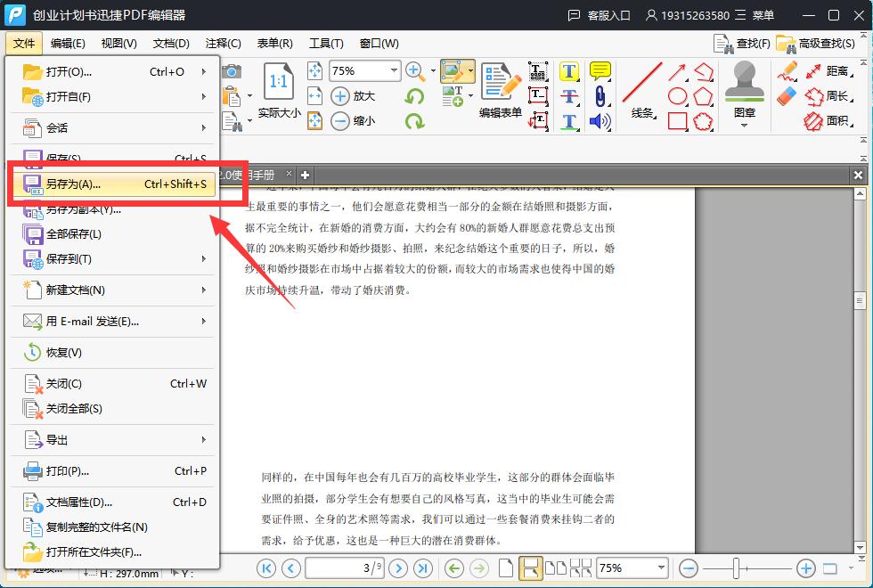Open the 周长 perimeter measurement tool
The height and width of the screenshot is (588, 873).
(x=835, y=96)
